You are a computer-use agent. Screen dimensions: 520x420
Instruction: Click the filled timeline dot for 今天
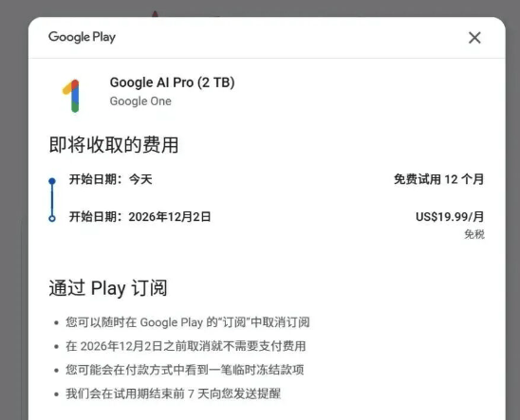tap(52, 181)
